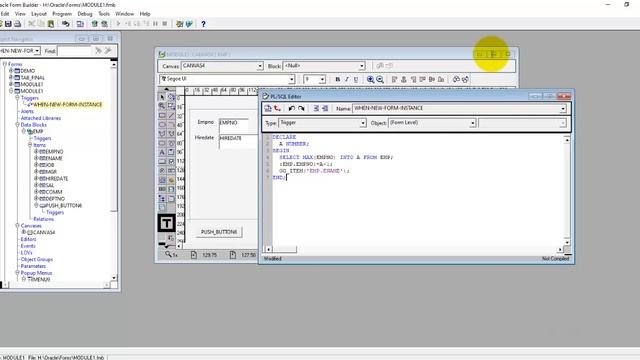This screenshot has height=360, width=640.
Task: Click the Indent icon in PL/SQL Editor toolbar
Action: coord(316,108)
